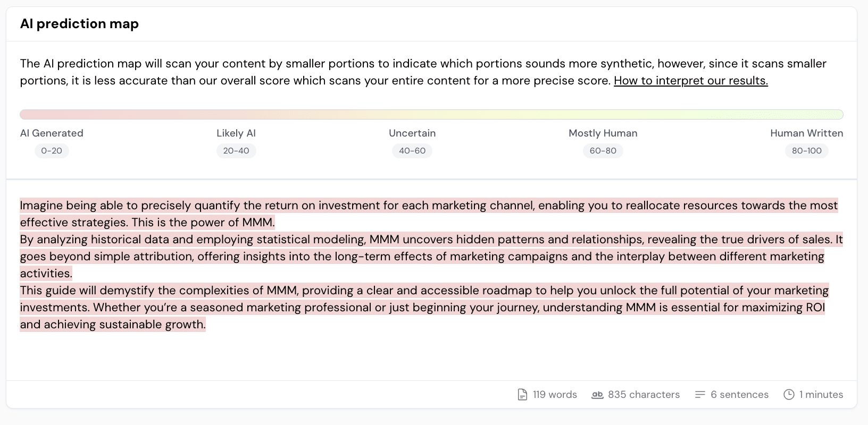Click highlighted sentence 'This is the power of MMM.'

(x=203, y=223)
